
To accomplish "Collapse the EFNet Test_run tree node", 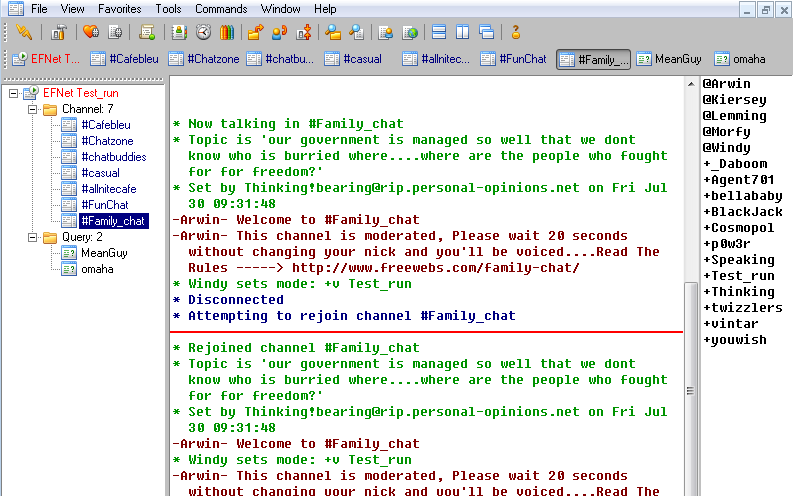I will (13, 93).
